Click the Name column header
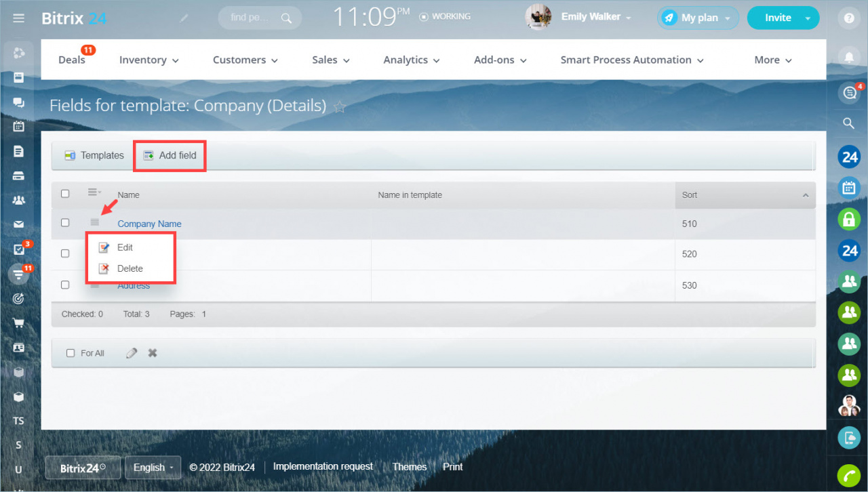The image size is (868, 492). 129,195
